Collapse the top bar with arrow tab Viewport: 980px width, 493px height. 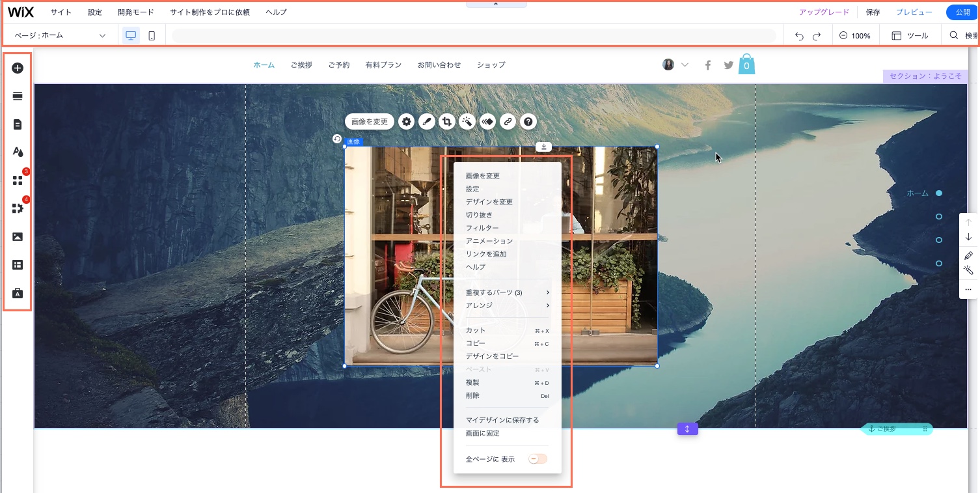[496, 4]
